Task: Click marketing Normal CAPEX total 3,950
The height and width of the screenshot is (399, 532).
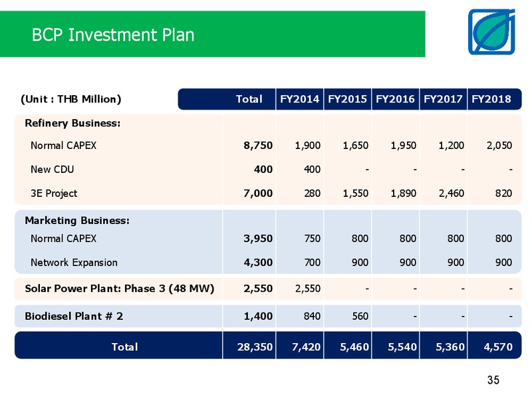Action: (258, 239)
